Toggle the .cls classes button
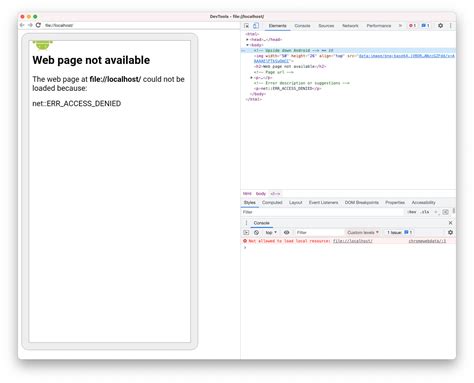 coord(425,212)
